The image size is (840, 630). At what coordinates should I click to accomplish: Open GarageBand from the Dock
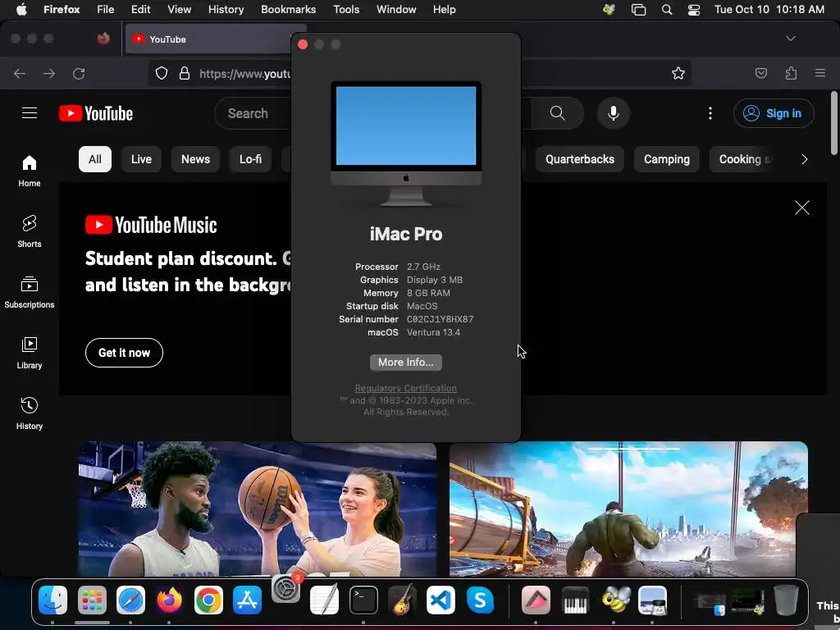[x=402, y=598]
